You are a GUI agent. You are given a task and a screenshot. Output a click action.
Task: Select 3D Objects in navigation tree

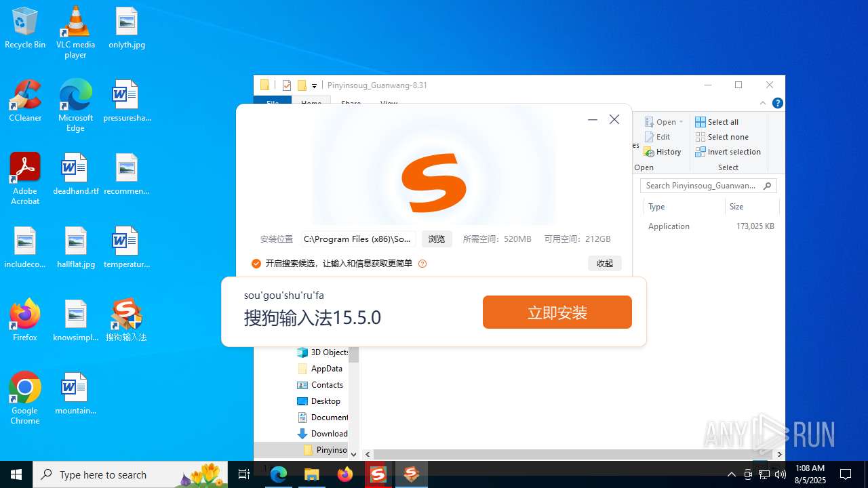(323, 352)
